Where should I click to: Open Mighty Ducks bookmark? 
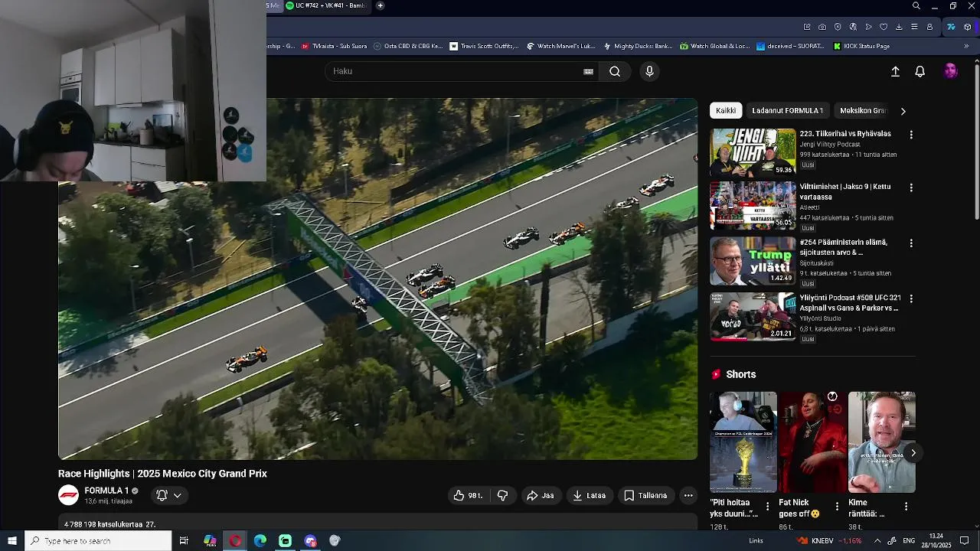coord(638,46)
